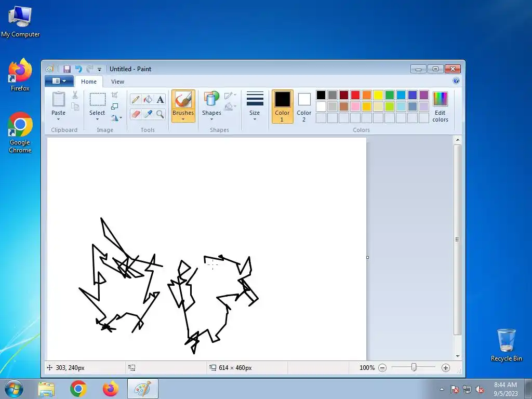Open File Explorer from the taskbar

tap(46, 389)
